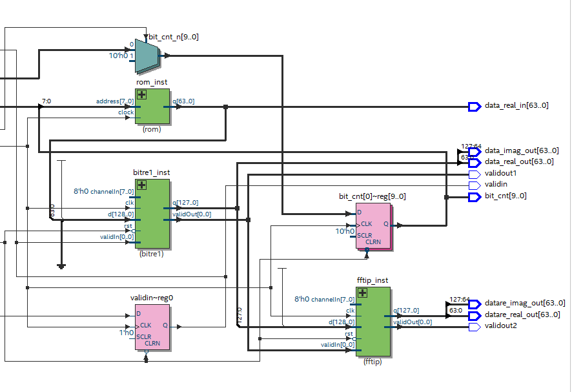The height and width of the screenshot is (392, 572).
Task: Select the bitre1_inst instance label
Action: click(x=151, y=172)
